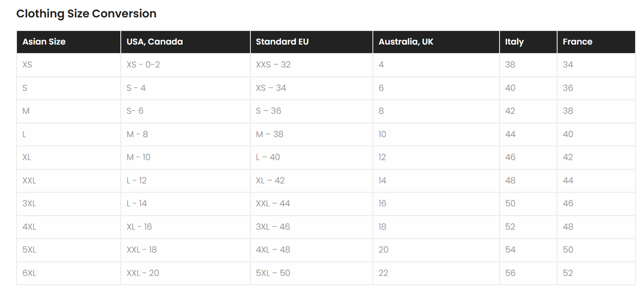Select the M - 10 USA cell
The width and height of the screenshot is (644, 295).
click(138, 157)
